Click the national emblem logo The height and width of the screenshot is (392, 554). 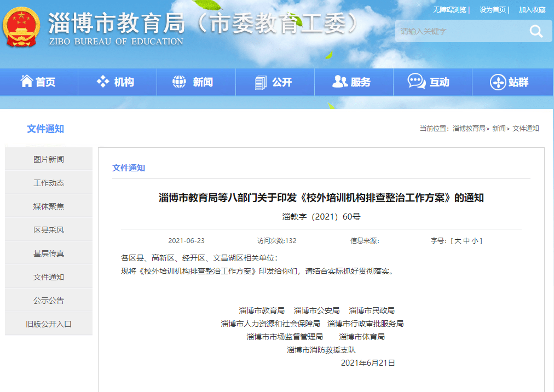coord(22,27)
